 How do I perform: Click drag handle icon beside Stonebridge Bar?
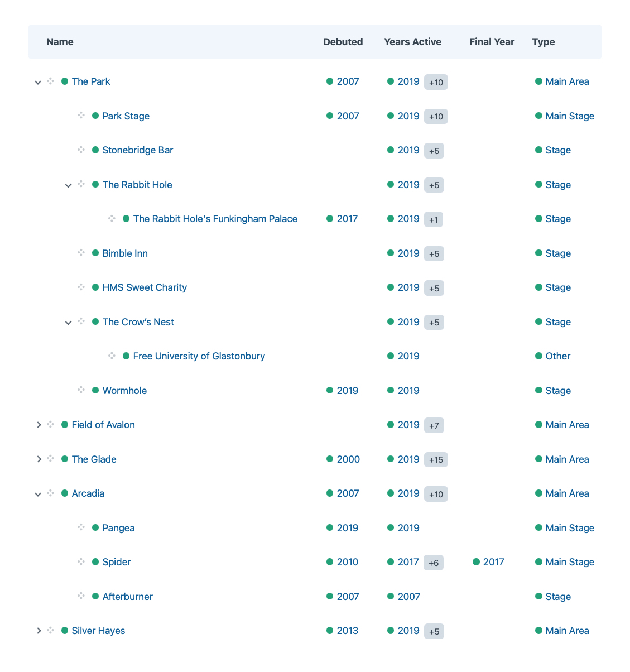pos(81,150)
